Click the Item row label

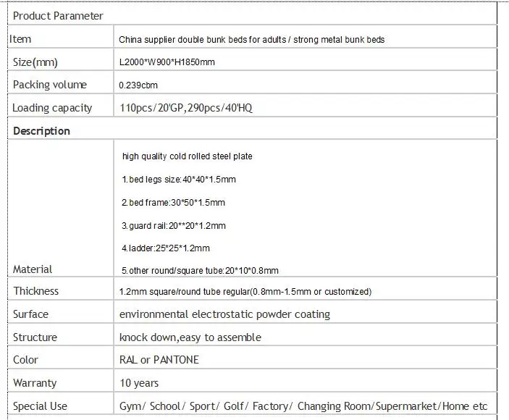[x=22, y=39]
